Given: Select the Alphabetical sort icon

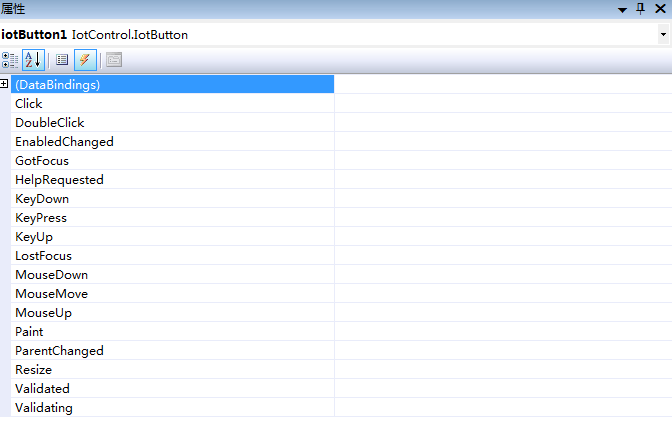Looking at the screenshot, I should pyautogui.click(x=33, y=60).
